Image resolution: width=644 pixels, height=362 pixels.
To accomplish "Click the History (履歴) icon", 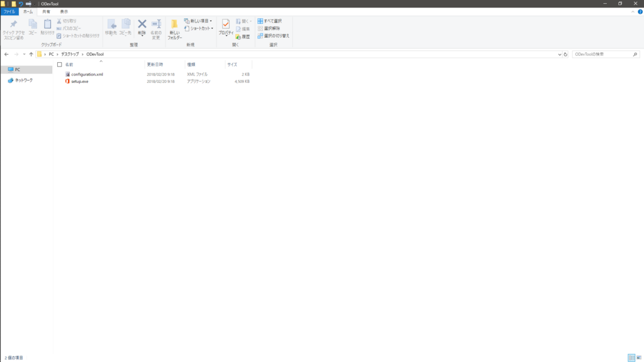I will [238, 36].
